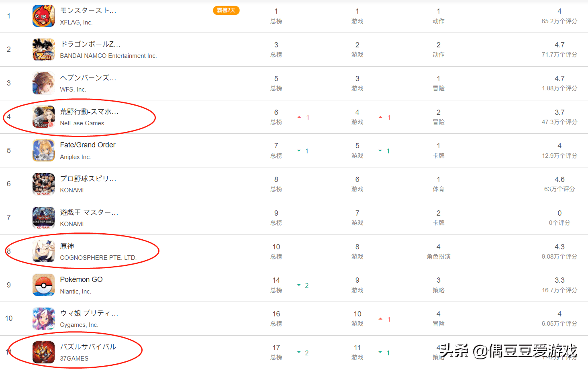Click the 71.7万个评分 rating count

[559, 55]
